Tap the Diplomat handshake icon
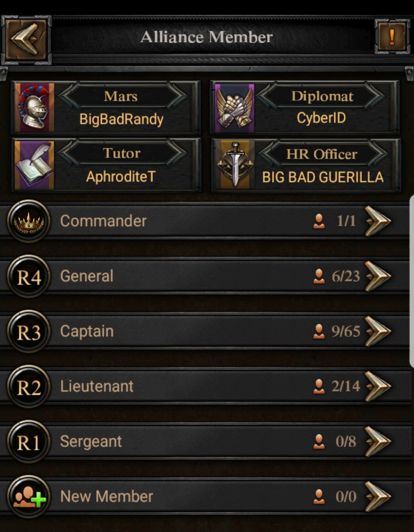 (234, 108)
